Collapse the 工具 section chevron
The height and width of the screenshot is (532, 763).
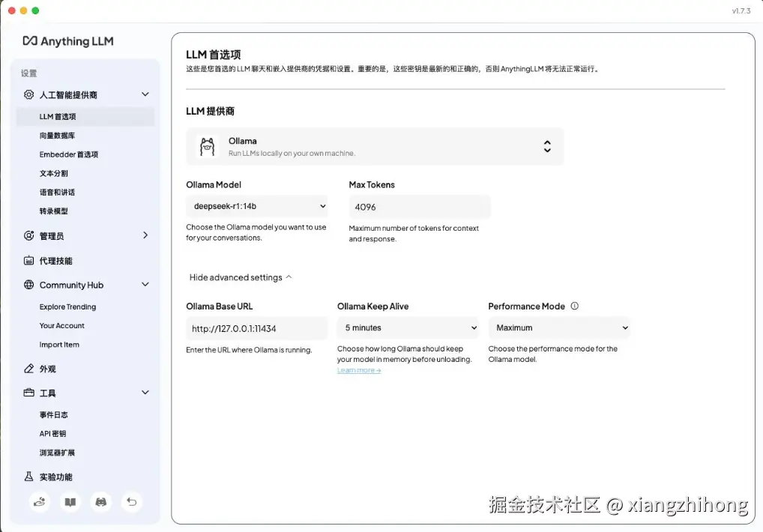click(x=145, y=393)
